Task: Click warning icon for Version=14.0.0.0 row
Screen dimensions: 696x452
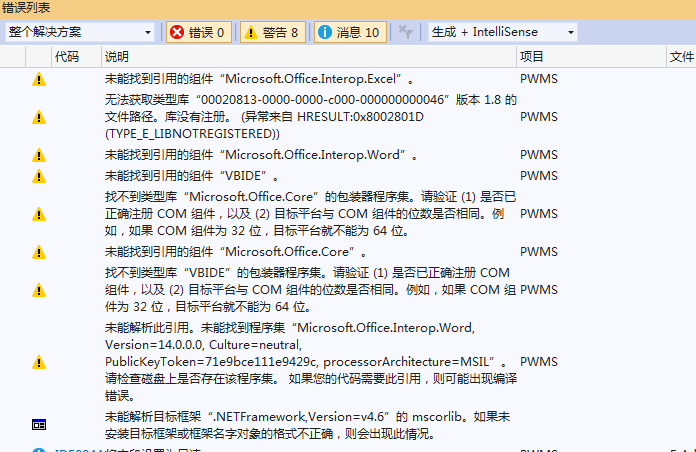Action: click(x=39, y=362)
